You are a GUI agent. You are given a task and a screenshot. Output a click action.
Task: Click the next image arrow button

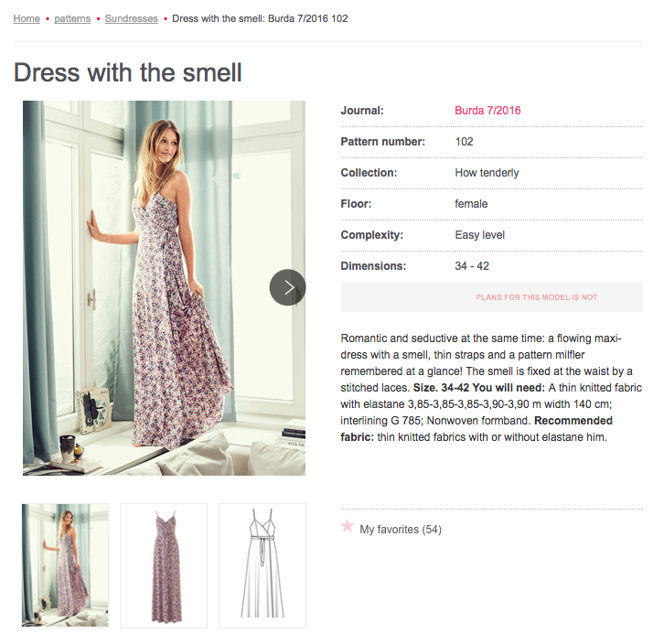pos(287,287)
